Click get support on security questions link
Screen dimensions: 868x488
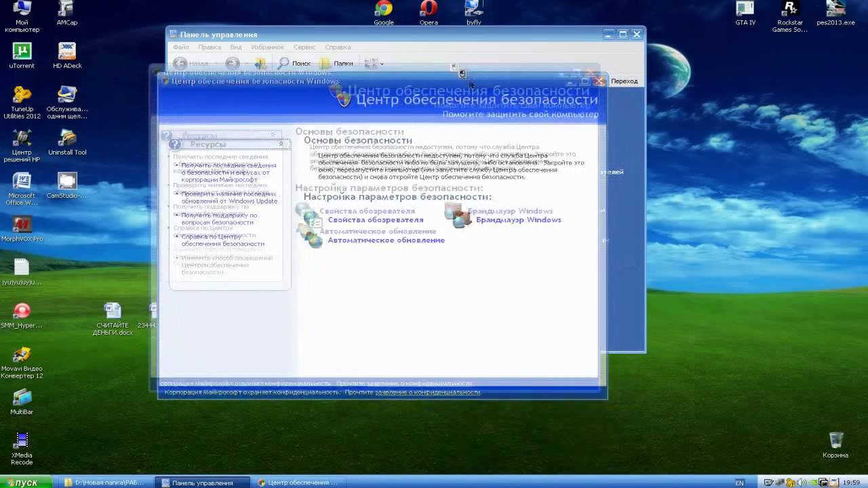(219, 219)
